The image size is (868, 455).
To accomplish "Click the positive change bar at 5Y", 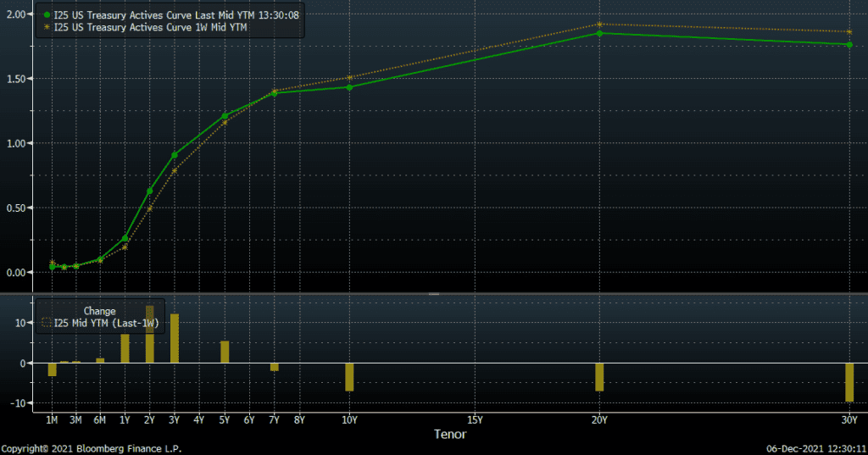I will point(224,352).
